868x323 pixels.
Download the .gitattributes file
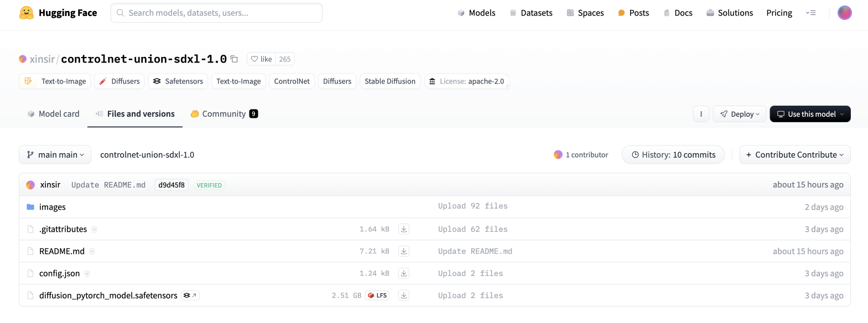(x=404, y=229)
